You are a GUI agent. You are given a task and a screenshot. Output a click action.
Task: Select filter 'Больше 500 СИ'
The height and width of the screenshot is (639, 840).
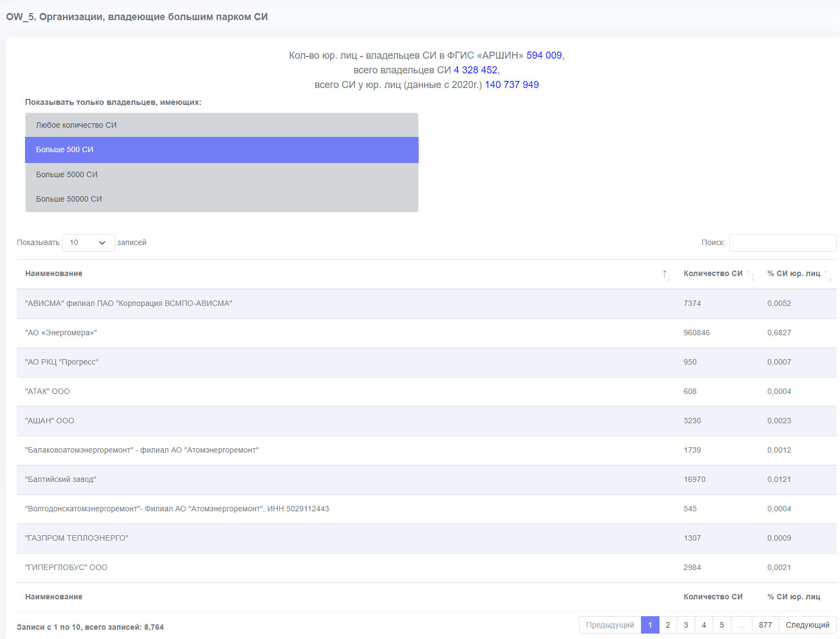(x=222, y=150)
